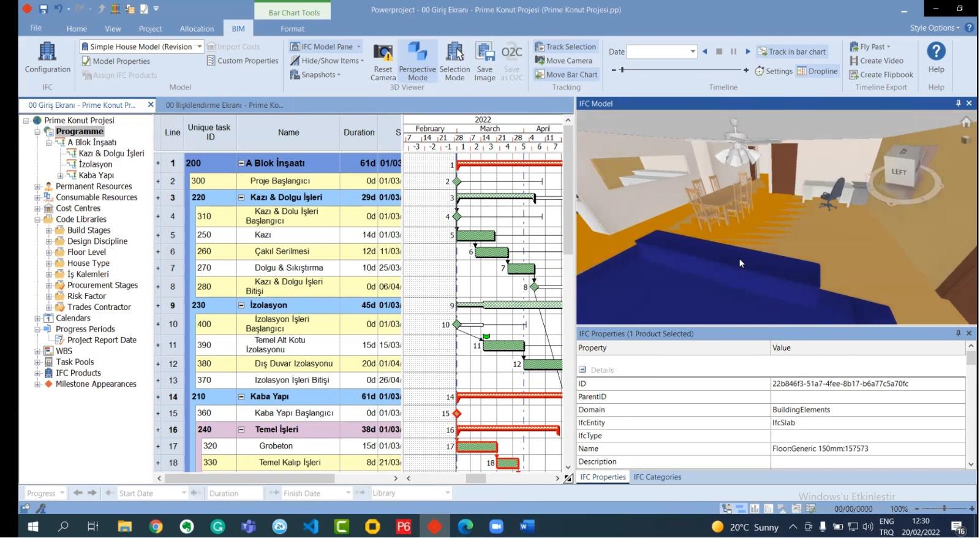980x538 pixels.
Task: Click the Save Image icon
Action: pos(484,62)
